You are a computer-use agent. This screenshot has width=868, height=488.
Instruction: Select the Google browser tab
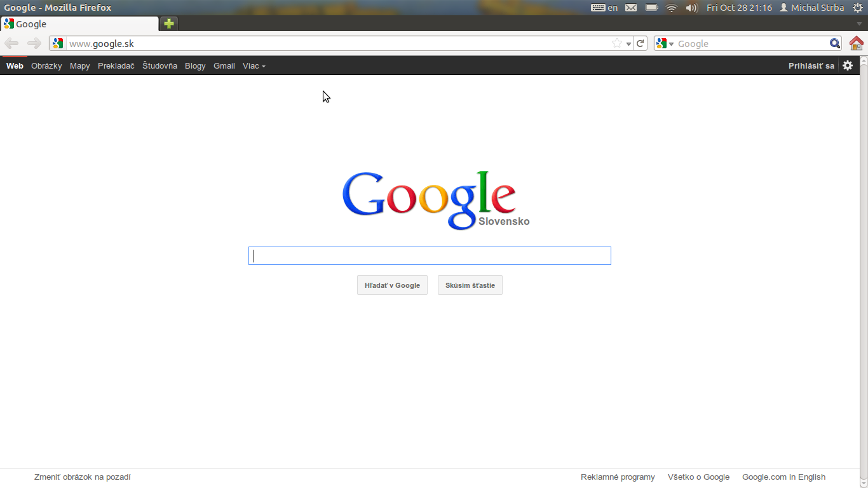point(79,24)
